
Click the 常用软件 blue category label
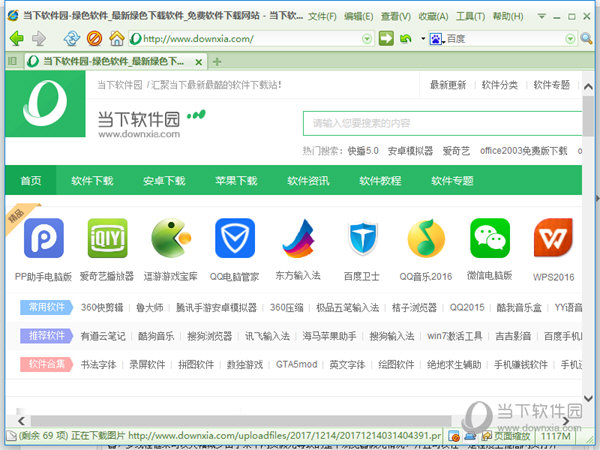[x=46, y=307]
